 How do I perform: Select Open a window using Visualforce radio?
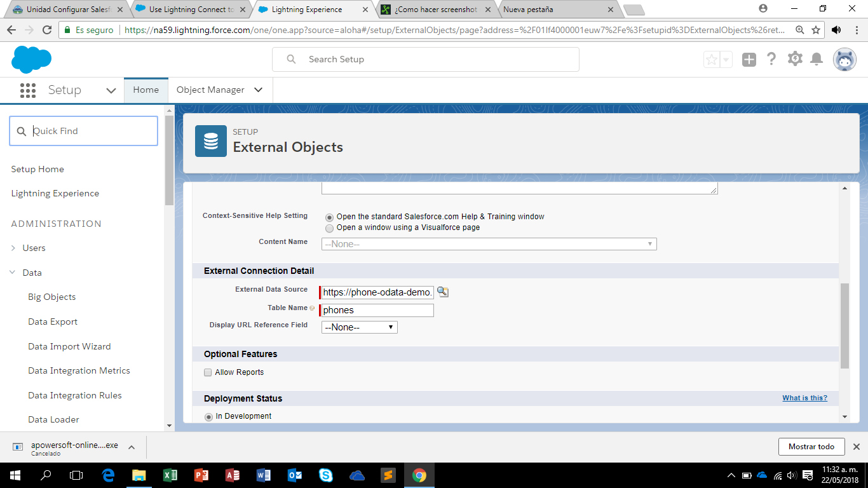click(x=329, y=227)
